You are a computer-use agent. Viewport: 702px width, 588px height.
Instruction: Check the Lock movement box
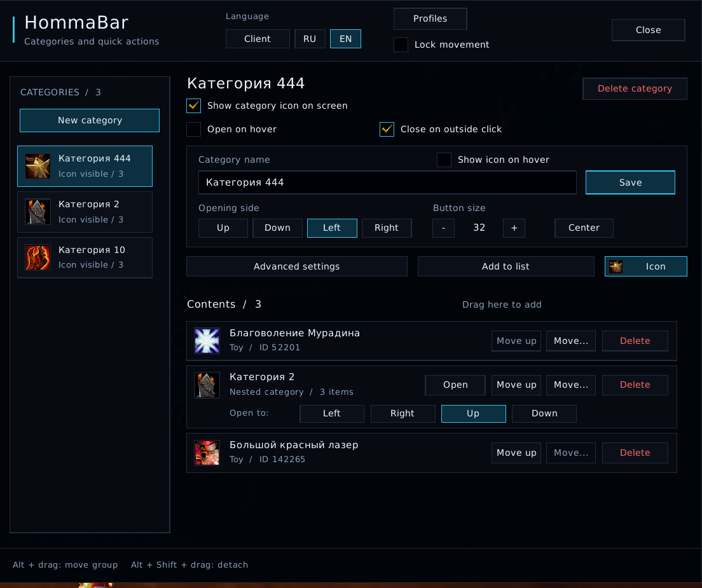tap(401, 44)
